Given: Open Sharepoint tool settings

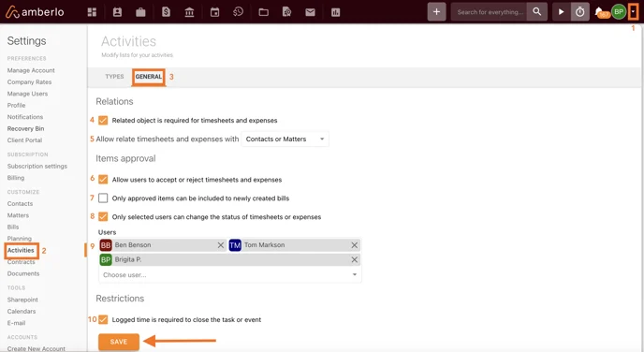Looking at the screenshot, I should (x=22, y=300).
